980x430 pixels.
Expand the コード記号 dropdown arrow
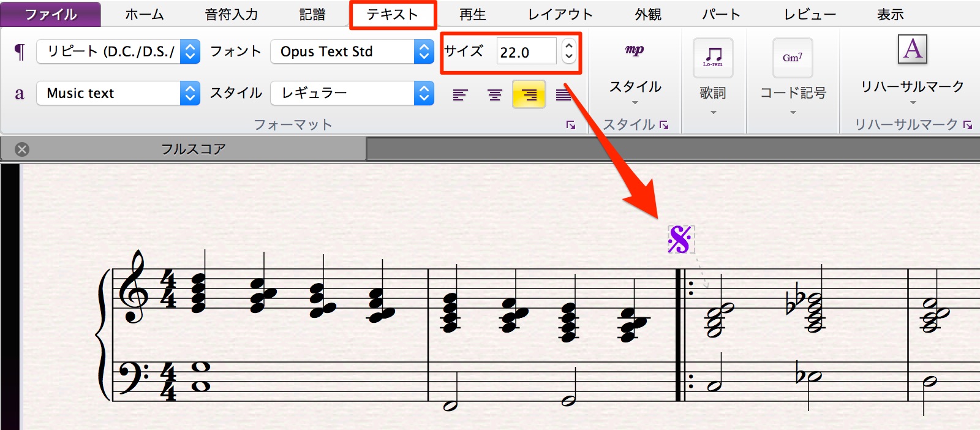(x=793, y=113)
